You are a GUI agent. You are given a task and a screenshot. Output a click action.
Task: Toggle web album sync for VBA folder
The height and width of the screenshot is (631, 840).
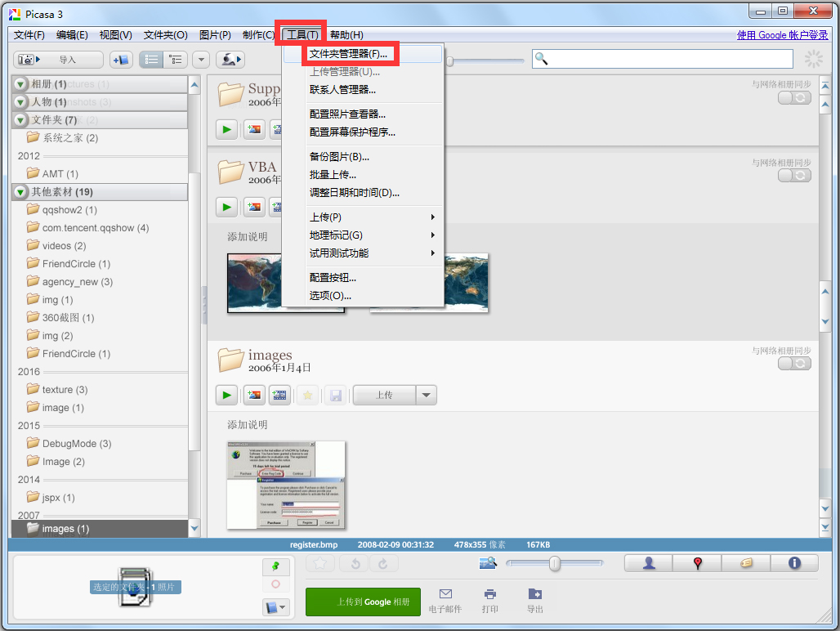pos(794,176)
